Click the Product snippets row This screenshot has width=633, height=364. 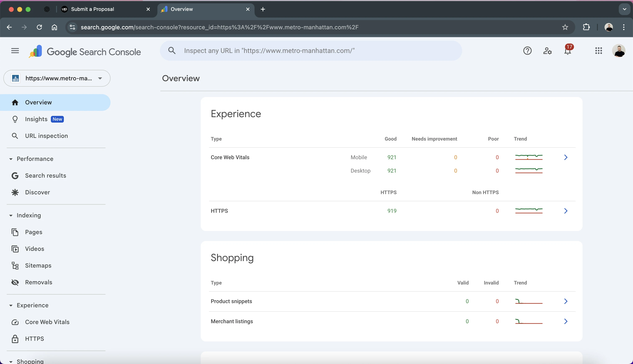[392, 301]
